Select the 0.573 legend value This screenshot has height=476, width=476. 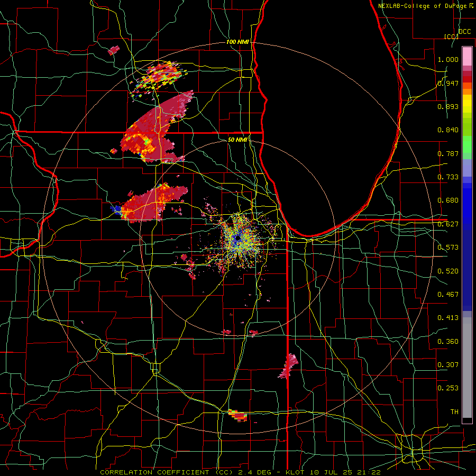448,248
